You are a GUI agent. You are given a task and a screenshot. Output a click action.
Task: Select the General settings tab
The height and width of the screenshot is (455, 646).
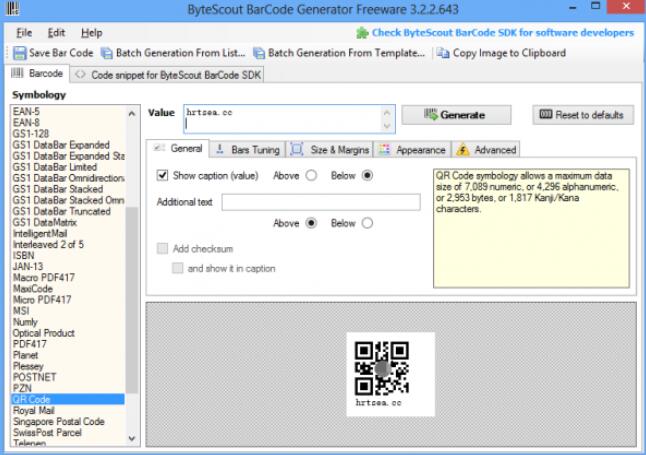pyautogui.click(x=178, y=149)
